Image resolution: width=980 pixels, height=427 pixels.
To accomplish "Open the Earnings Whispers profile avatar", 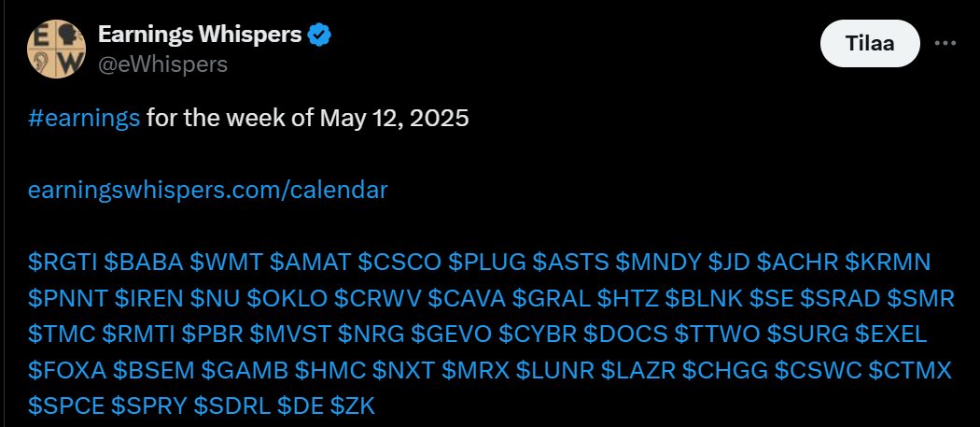I will tap(56, 49).
